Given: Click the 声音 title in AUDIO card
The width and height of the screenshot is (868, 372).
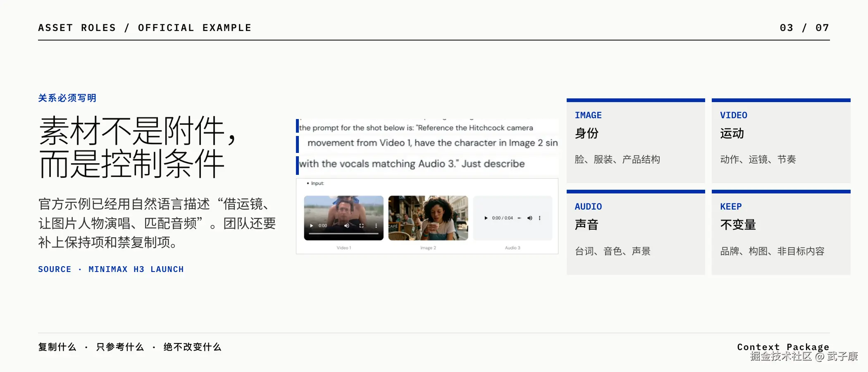Looking at the screenshot, I should tap(587, 225).
